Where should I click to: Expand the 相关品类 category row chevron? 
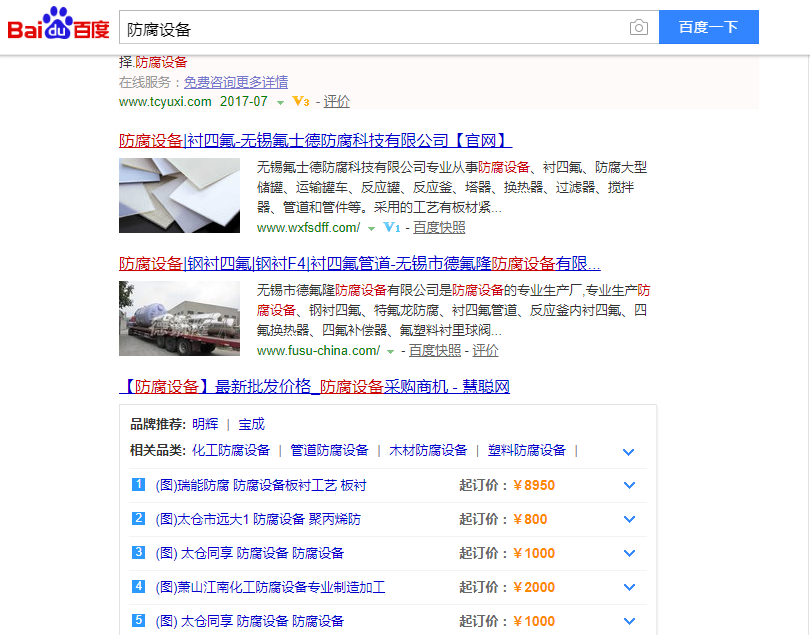point(628,452)
